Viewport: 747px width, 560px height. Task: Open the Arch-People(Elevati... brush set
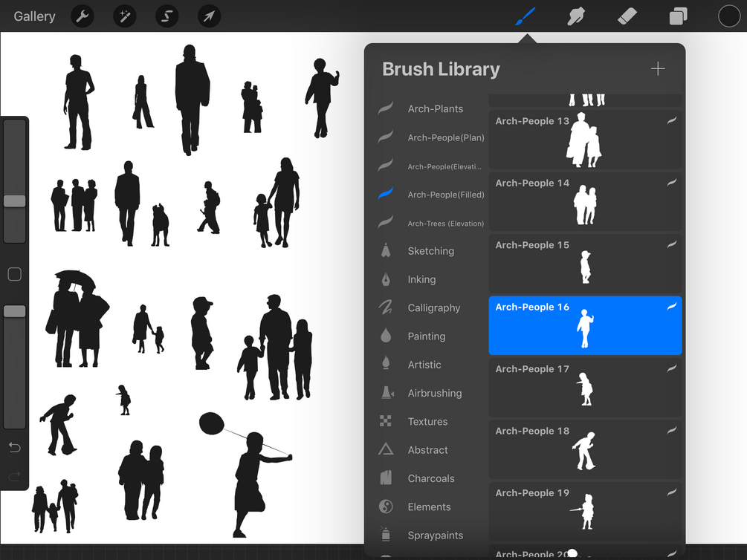(431, 166)
